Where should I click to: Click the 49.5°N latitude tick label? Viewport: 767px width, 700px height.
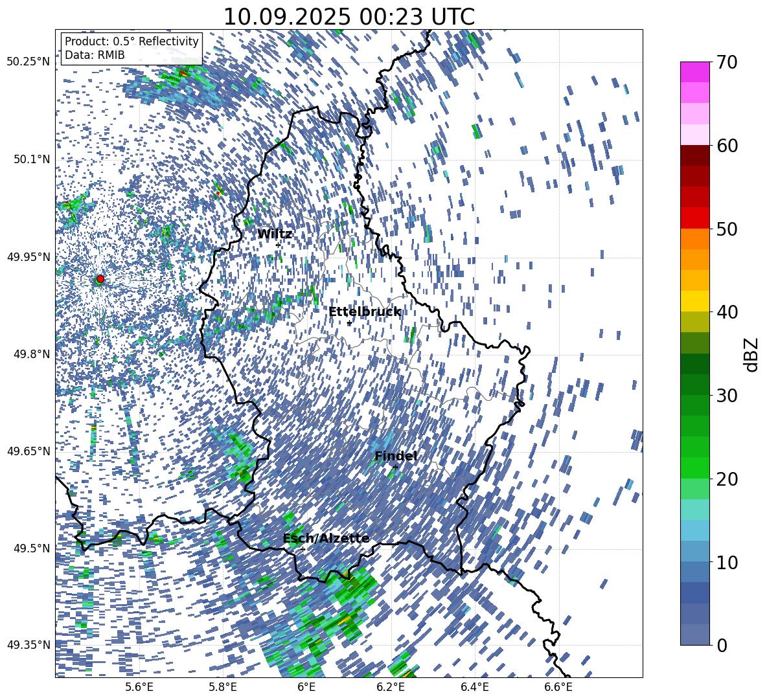[32, 548]
